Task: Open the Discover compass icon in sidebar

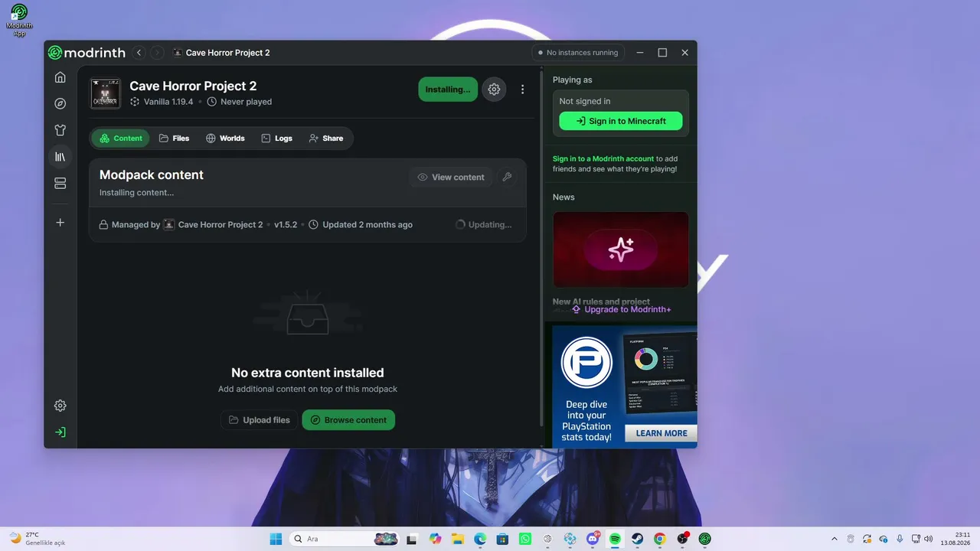Action: (x=60, y=103)
